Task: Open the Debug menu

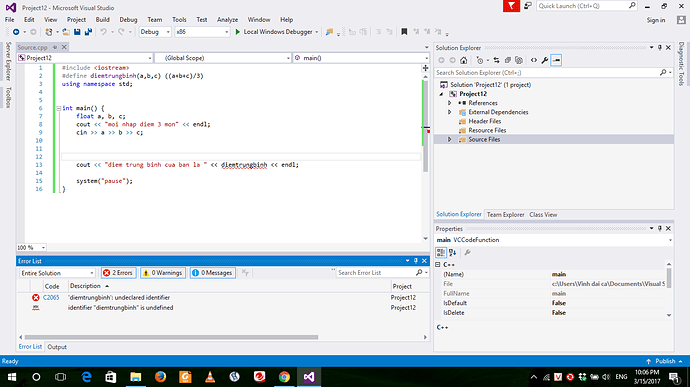Action: pos(128,20)
